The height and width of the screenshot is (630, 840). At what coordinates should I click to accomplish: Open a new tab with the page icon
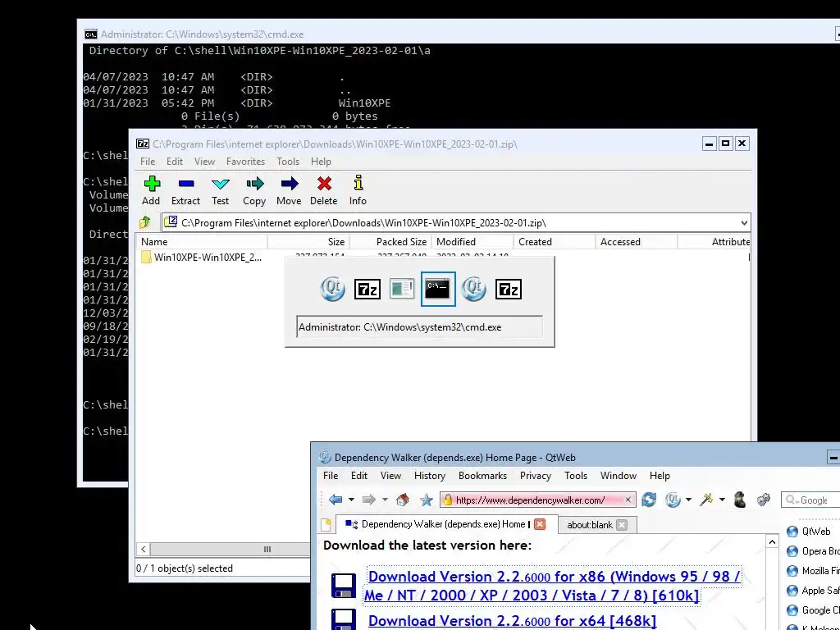coord(326,524)
